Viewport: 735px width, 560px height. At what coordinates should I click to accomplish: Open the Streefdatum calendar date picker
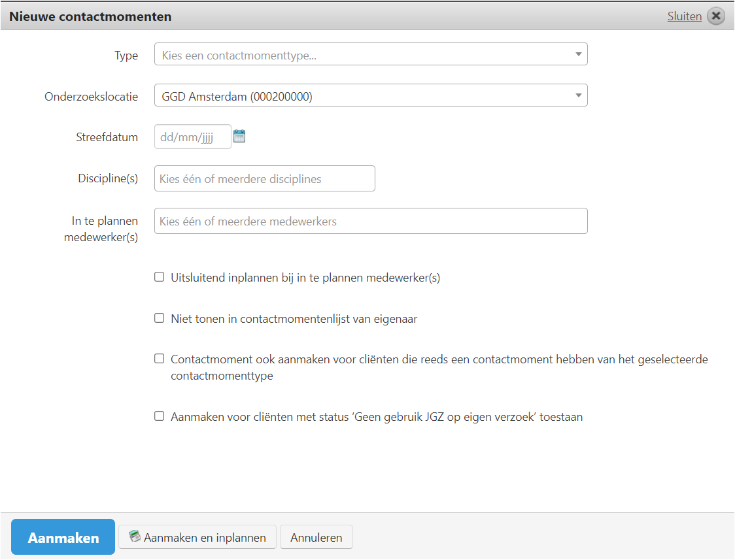click(239, 137)
